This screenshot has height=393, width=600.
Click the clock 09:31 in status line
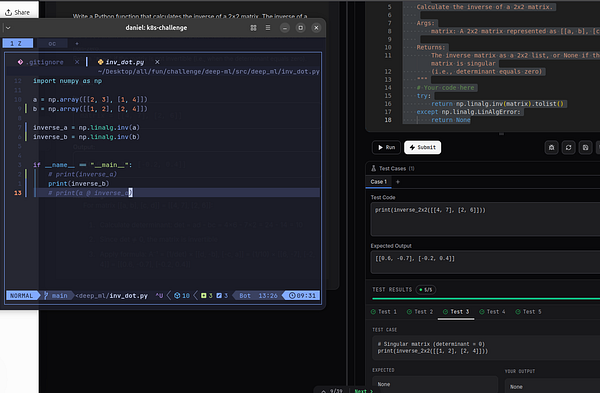[302, 295]
